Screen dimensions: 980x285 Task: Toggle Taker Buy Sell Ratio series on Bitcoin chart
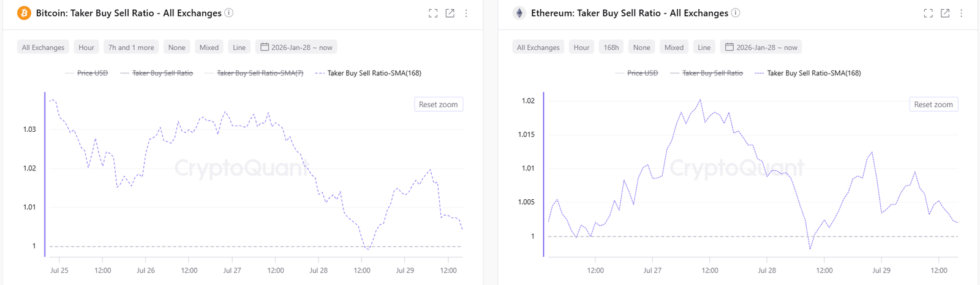click(157, 73)
